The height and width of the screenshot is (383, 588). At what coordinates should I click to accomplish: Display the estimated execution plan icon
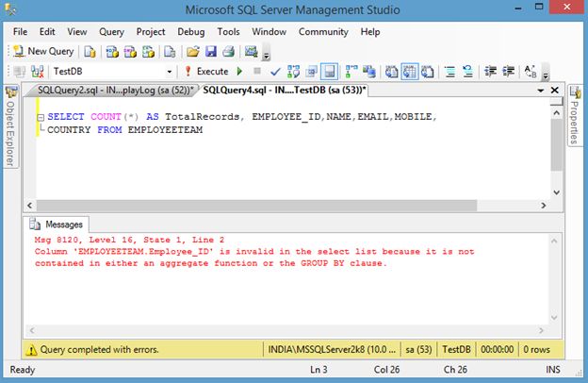tap(293, 72)
